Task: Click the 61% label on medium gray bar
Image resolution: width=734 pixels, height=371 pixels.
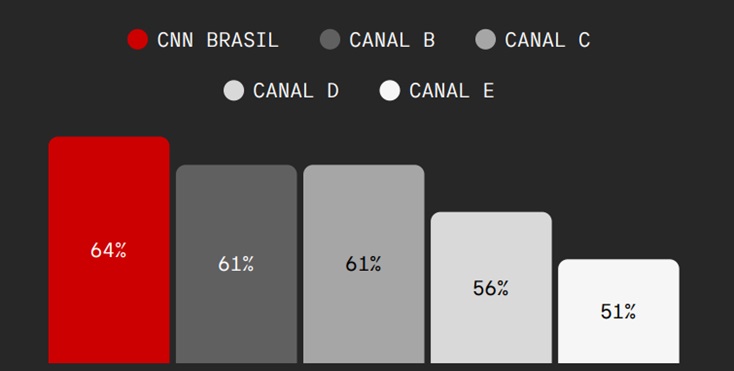Action: [x=363, y=264]
